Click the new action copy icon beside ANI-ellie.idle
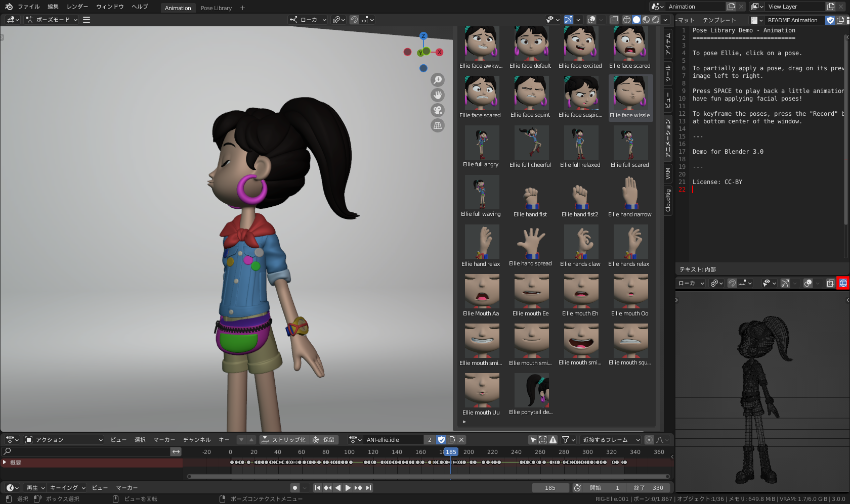The width and height of the screenshot is (850, 504). click(x=452, y=440)
